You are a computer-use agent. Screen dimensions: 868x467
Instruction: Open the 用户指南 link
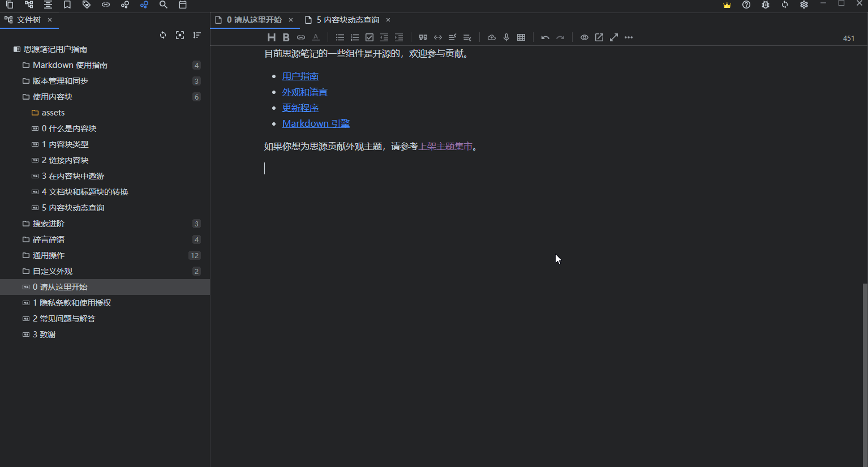300,75
